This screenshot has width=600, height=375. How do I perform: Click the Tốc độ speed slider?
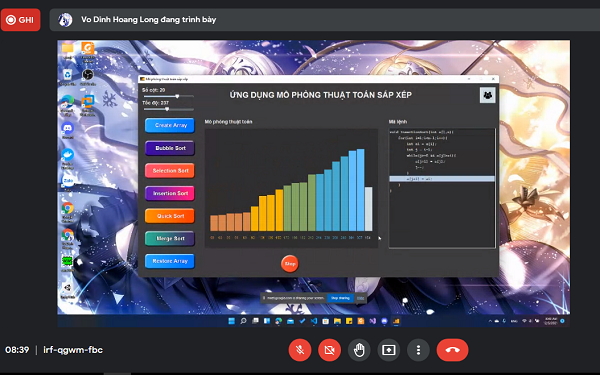point(168,109)
